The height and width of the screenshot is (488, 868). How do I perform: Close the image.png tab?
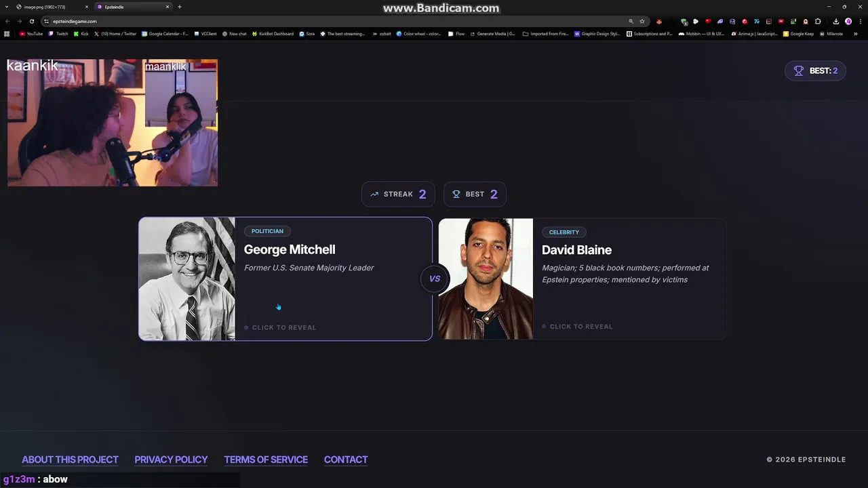click(x=86, y=7)
